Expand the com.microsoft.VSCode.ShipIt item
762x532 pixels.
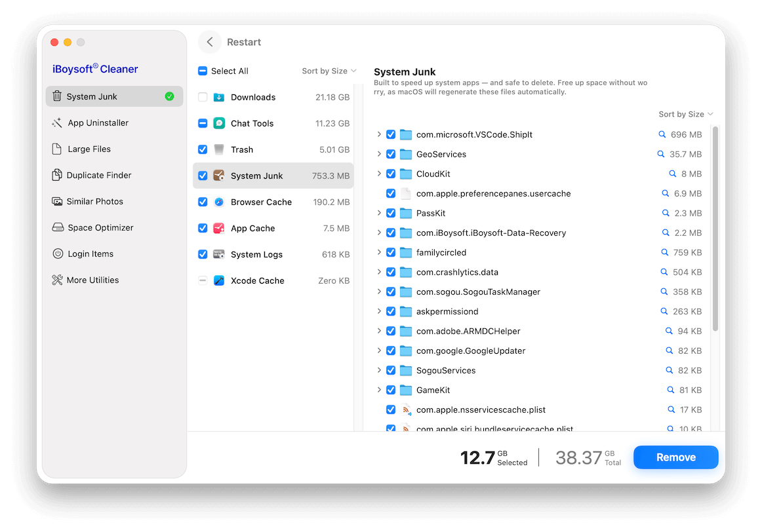379,134
